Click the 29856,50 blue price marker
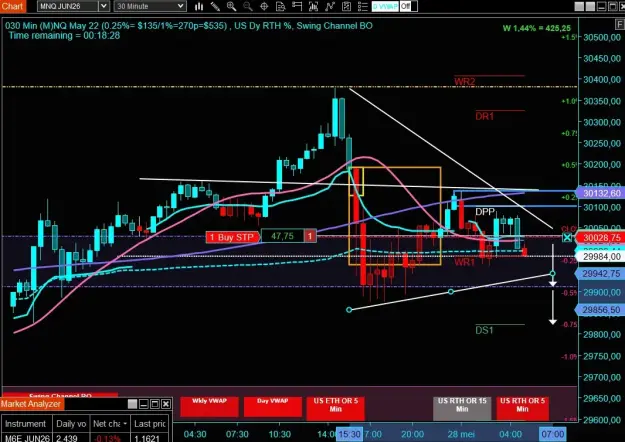 click(x=601, y=310)
